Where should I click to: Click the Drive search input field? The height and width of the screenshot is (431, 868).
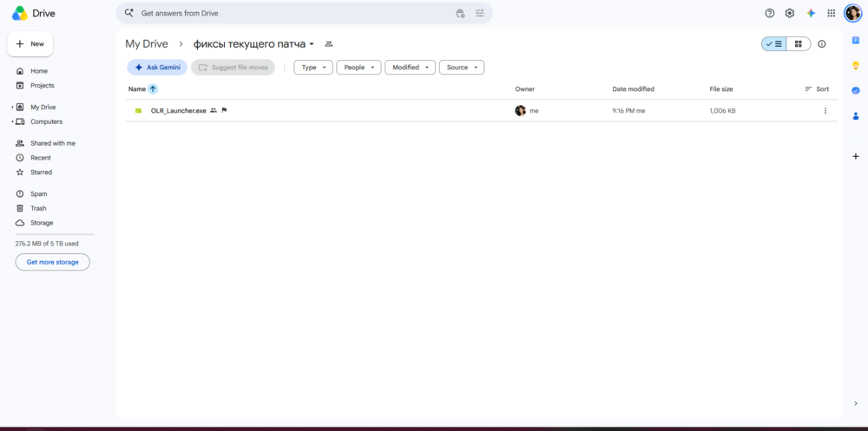click(296, 13)
